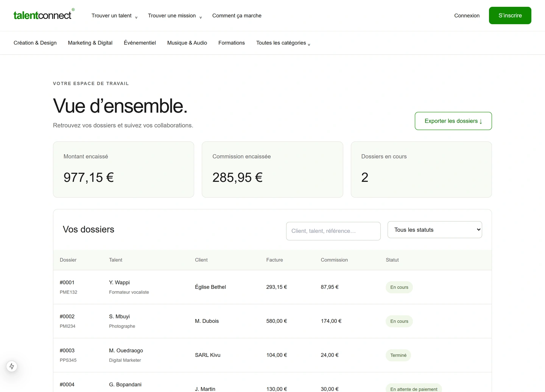Click the En attente de paiement badge

point(414,389)
